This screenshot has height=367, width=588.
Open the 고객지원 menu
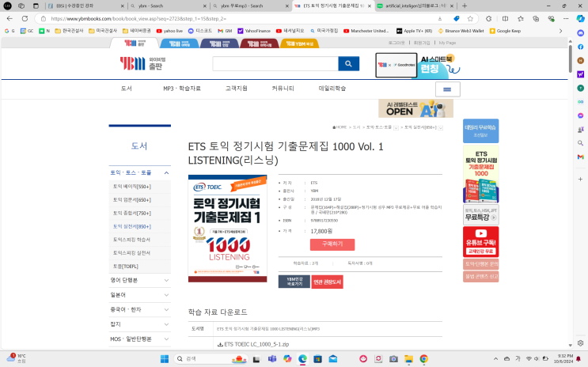237,89
